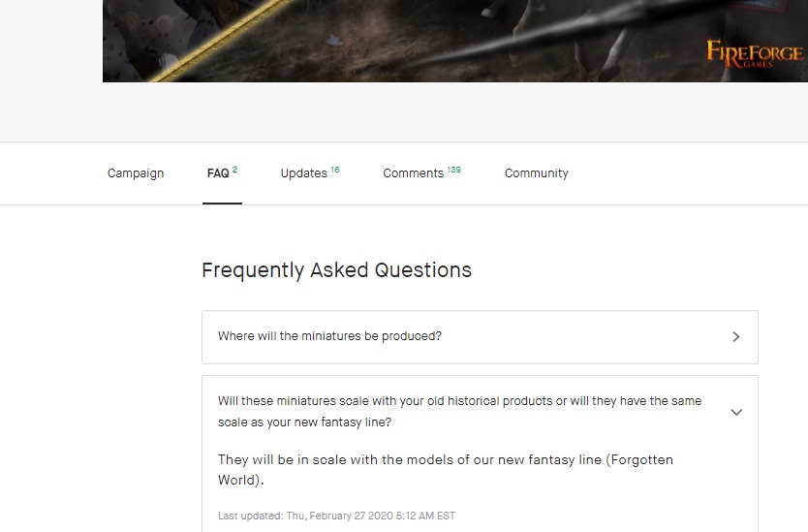Screen dimensions: 808x532
Task: Click the FAQ count badge '2'
Action: pos(235,170)
